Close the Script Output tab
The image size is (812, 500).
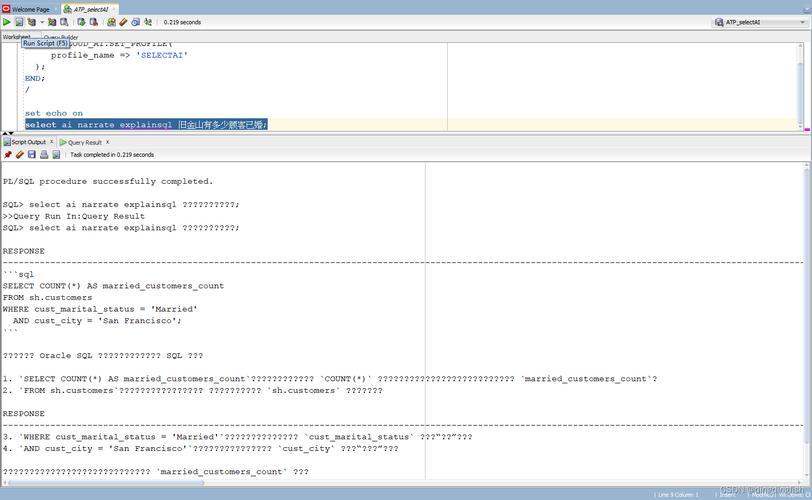click(x=52, y=142)
